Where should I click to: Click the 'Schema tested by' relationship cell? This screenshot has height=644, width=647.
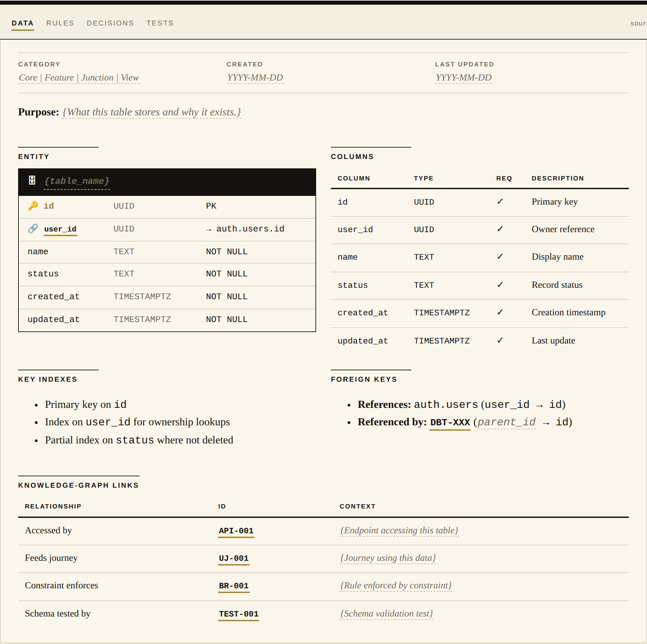point(58,614)
